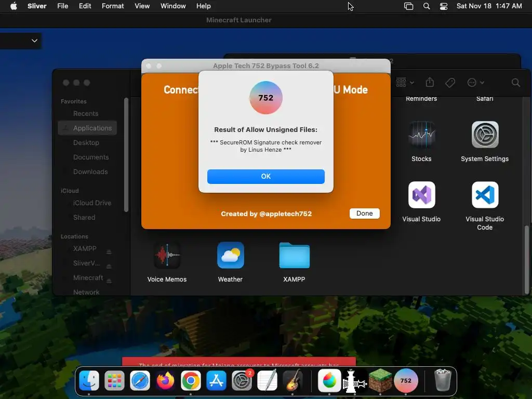532x399 pixels.
Task: Open TextEdit from the Dock
Action: click(x=267, y=380)
